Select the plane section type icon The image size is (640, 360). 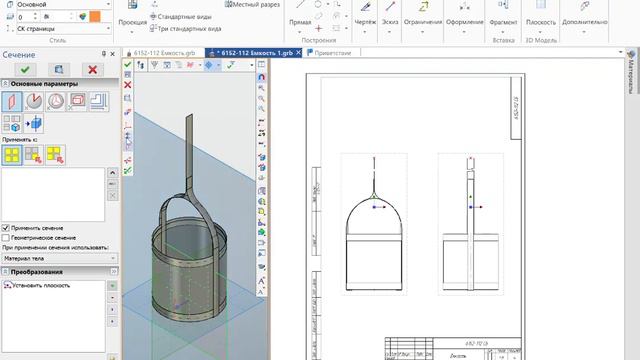(12, 101)
